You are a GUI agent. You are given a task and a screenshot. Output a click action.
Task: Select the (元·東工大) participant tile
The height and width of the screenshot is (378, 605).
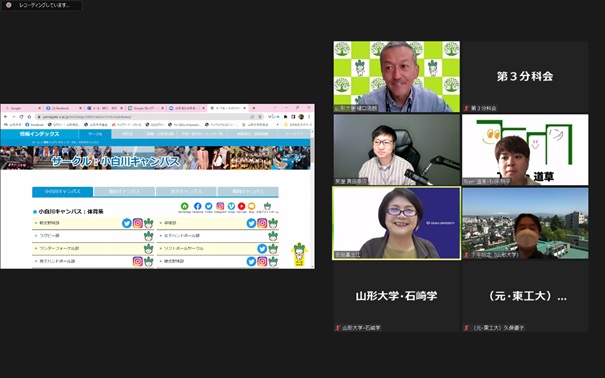pos(525,296)
